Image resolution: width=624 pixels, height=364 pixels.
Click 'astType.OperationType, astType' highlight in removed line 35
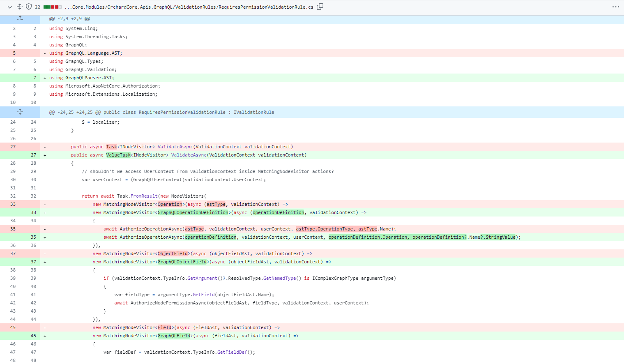[x=336, y=229]
